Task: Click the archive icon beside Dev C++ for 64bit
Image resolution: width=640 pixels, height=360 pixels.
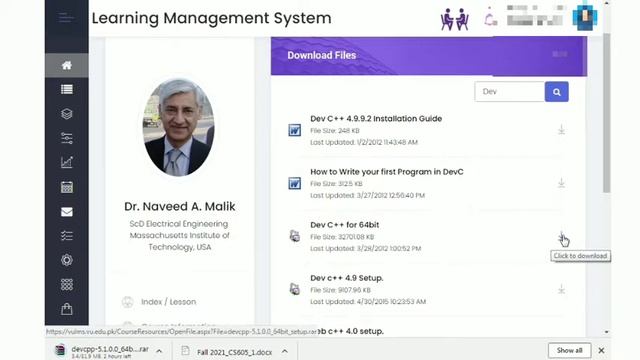Action: click(294, 236)
